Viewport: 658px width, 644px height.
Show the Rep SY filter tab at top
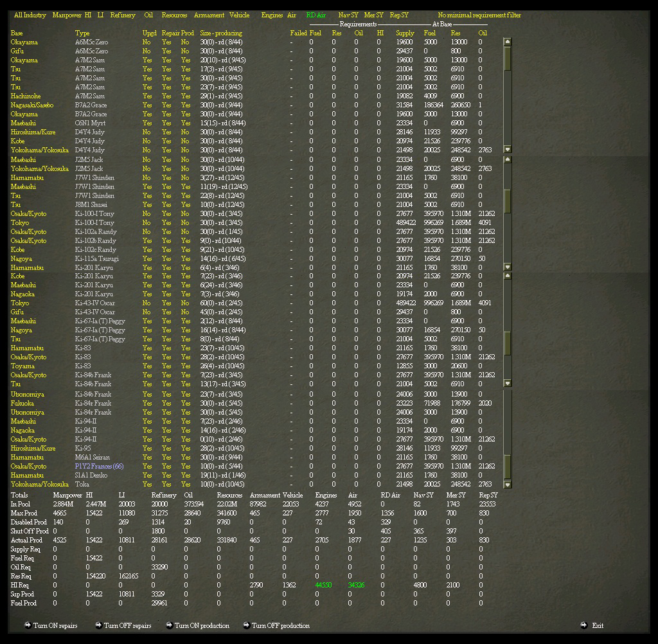pos(399,15)
